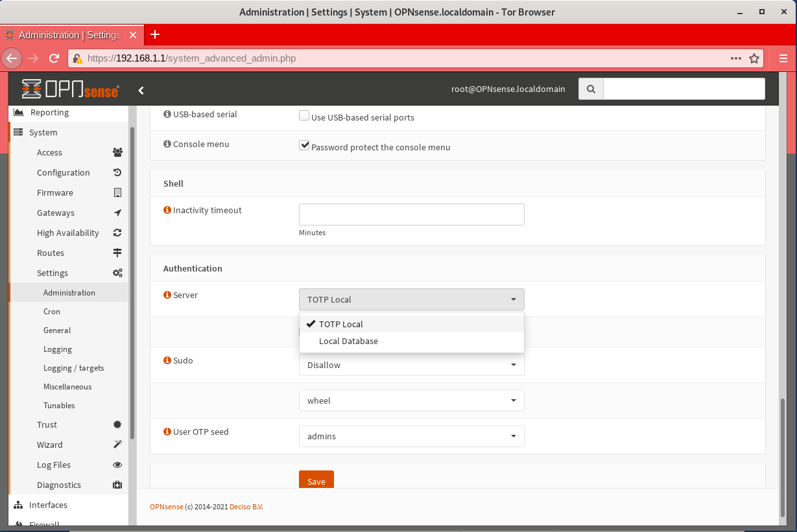The image size is (797, 532).
Task: Expand the User OTP seed dropdown
Action: click(411, 436)
